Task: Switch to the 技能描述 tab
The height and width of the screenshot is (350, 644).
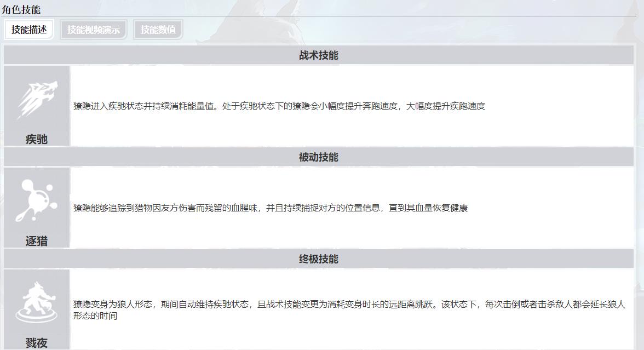Action: [29, 30]
